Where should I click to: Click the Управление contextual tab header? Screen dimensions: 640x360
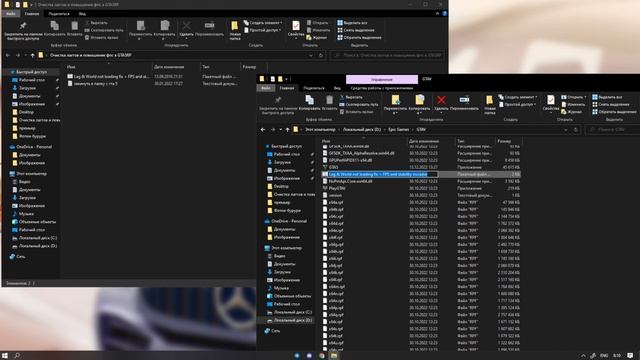point(382,79)
